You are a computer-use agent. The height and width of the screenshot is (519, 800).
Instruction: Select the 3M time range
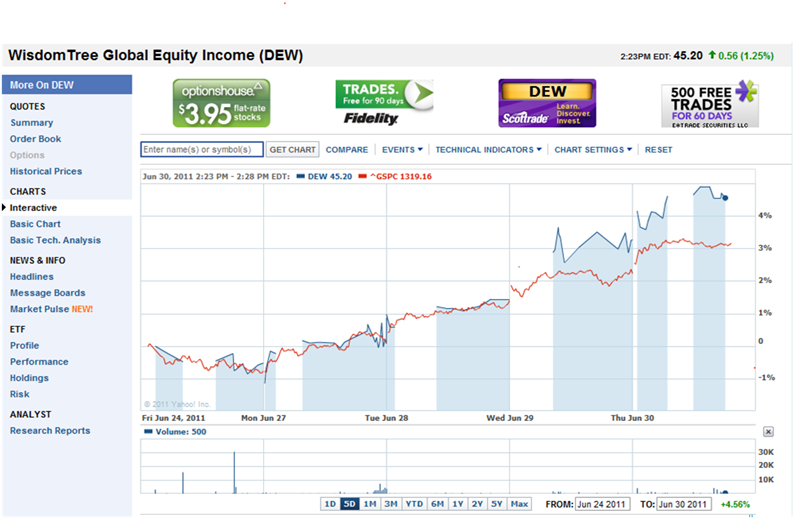pos(391,504)
